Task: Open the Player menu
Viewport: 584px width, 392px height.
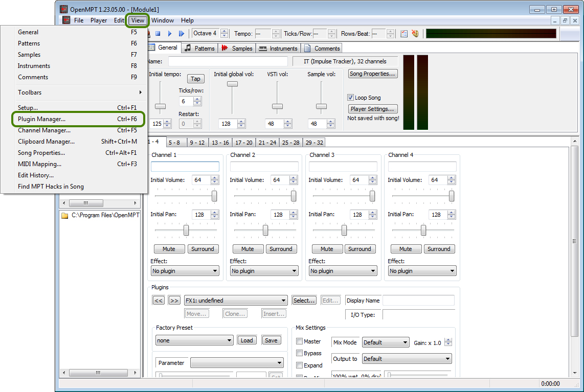Action: point(99,20)
